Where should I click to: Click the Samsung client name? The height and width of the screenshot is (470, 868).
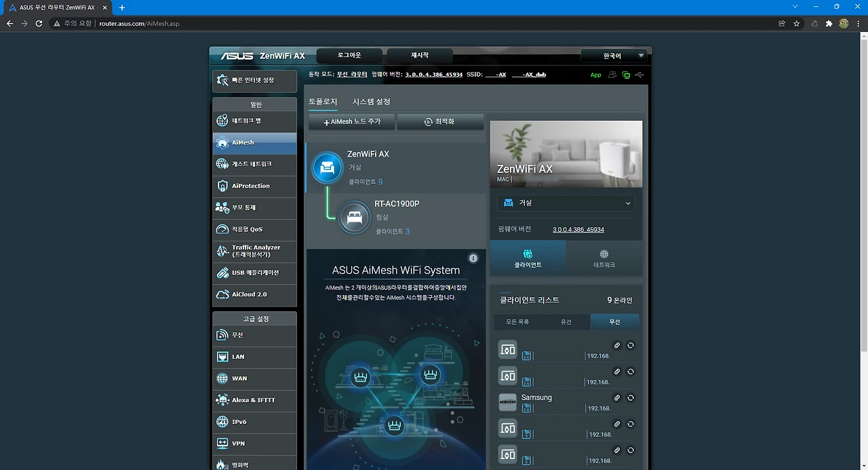[x=536, y=397]
